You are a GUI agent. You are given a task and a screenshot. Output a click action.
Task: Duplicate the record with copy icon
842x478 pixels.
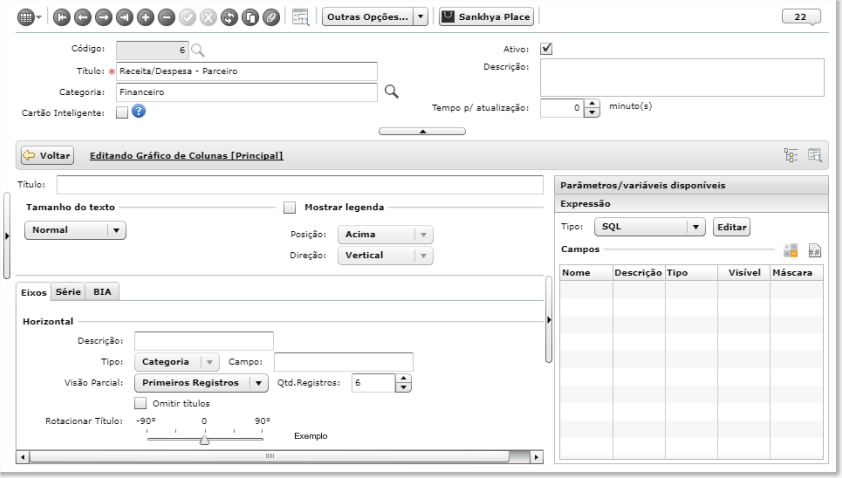[x=250, y=18]
